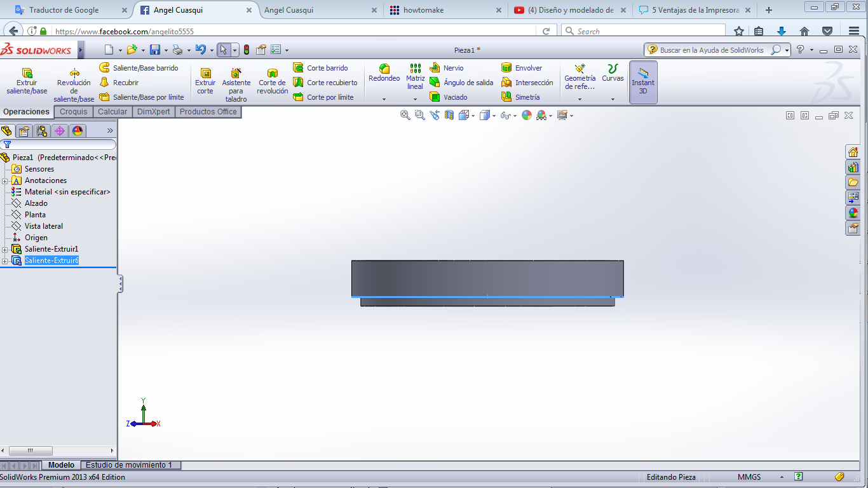Viewport: 868px width, 488px height.
Task: Select the Extruir corte tool
Action: (205, 81)
